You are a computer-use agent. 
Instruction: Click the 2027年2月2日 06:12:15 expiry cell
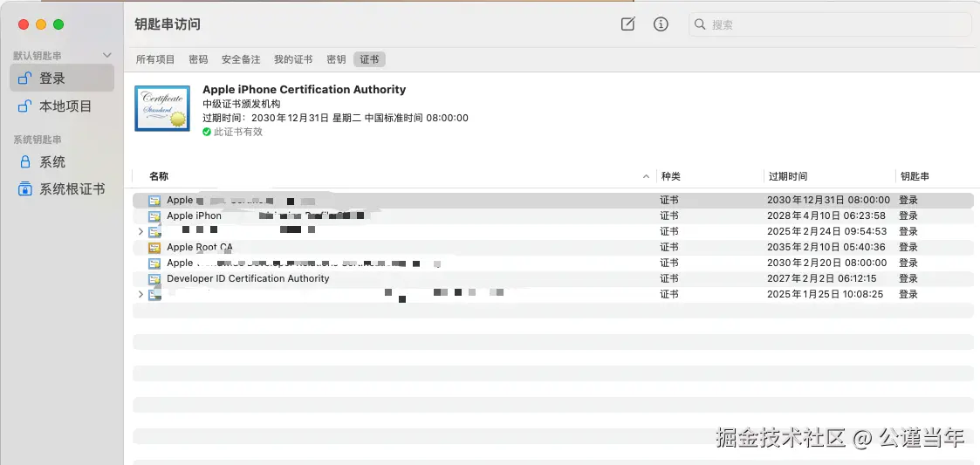click(822, 279)
